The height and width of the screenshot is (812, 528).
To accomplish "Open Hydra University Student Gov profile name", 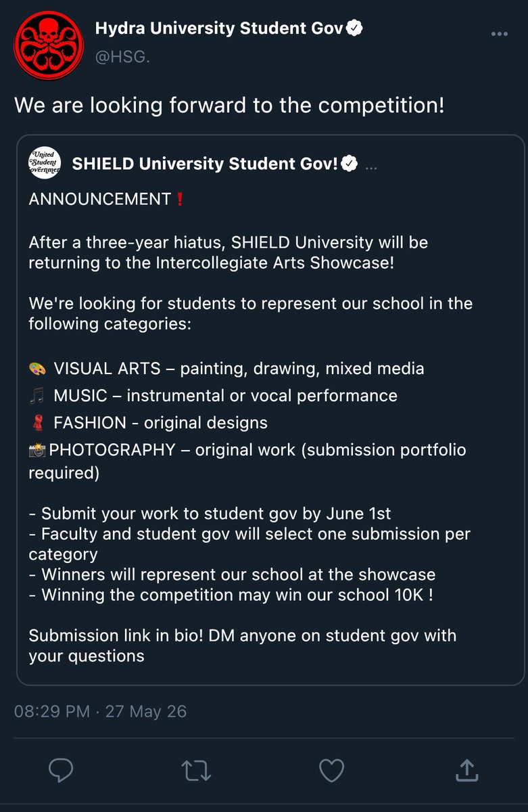I will 219,28.
